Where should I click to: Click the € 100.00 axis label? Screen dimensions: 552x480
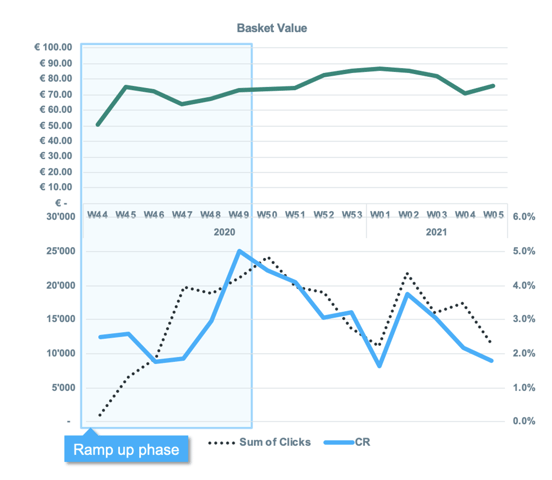pos(53,47)
